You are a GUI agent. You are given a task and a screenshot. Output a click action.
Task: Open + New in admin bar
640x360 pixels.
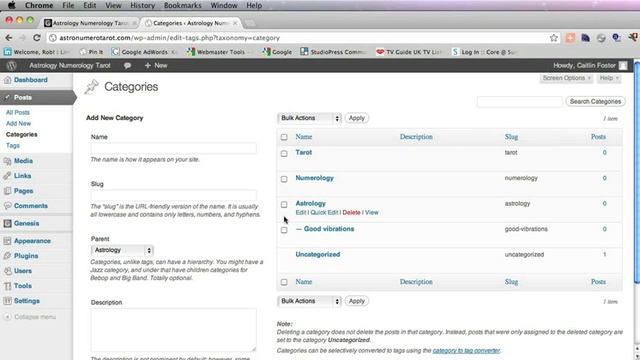pyautogui.click(x=156, y=65)
